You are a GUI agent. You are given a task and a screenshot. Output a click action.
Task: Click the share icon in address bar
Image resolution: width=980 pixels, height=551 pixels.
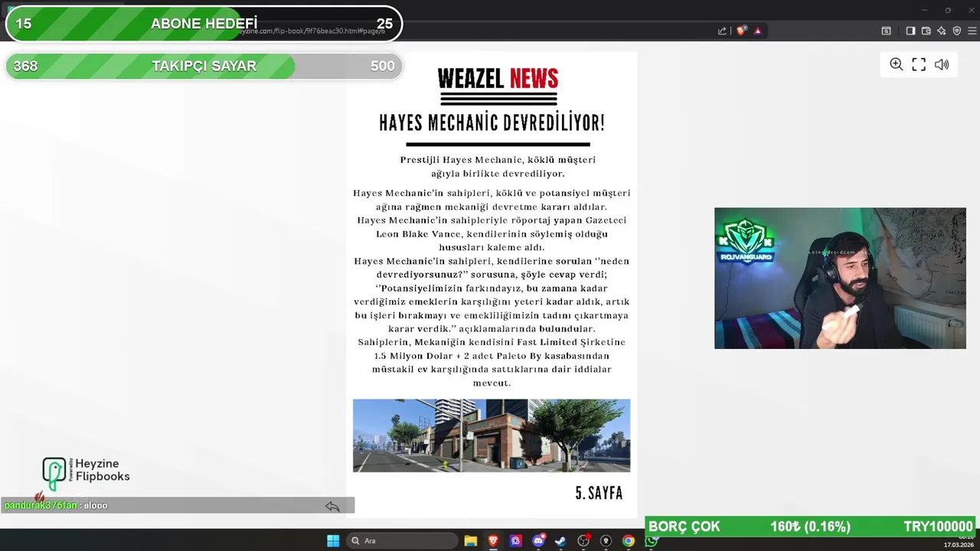(722, 31)
